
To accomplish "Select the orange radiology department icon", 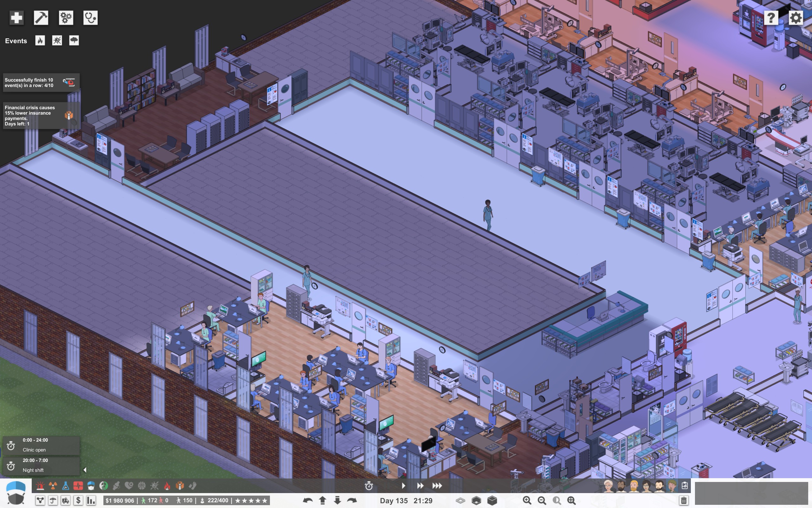I will click(x=53, y=485).
